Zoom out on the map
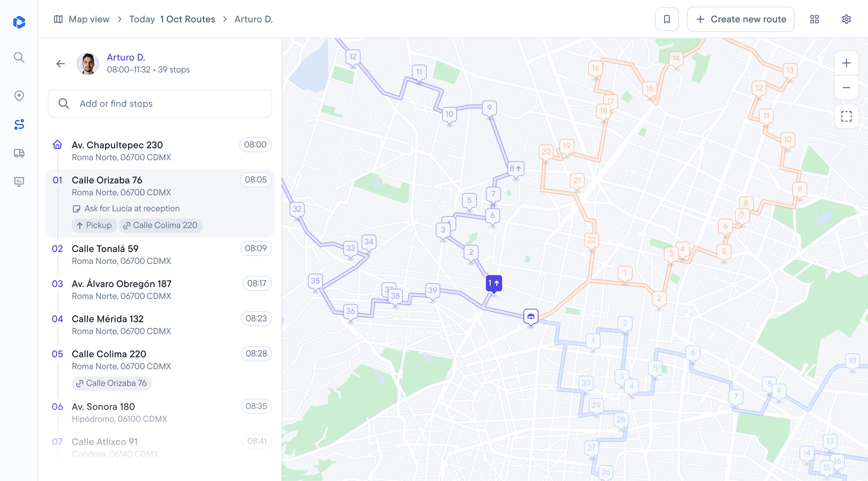 [846, 88]
